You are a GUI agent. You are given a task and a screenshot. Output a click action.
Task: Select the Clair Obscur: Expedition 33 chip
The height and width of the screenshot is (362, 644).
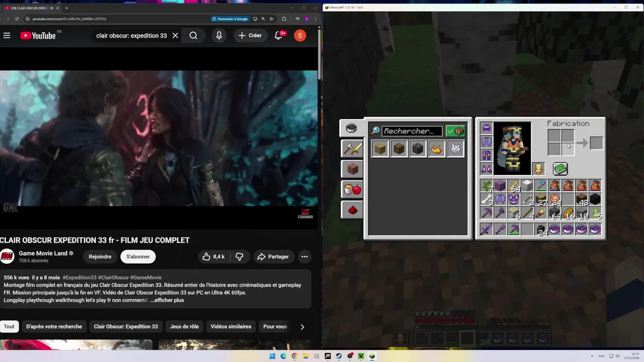click(x=126, y=326)
